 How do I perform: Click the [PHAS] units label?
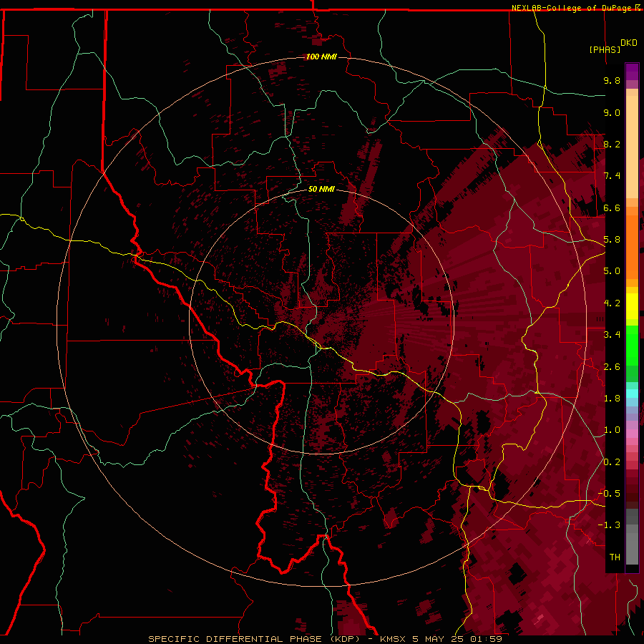pyautogui.click(x=605, y=49)
